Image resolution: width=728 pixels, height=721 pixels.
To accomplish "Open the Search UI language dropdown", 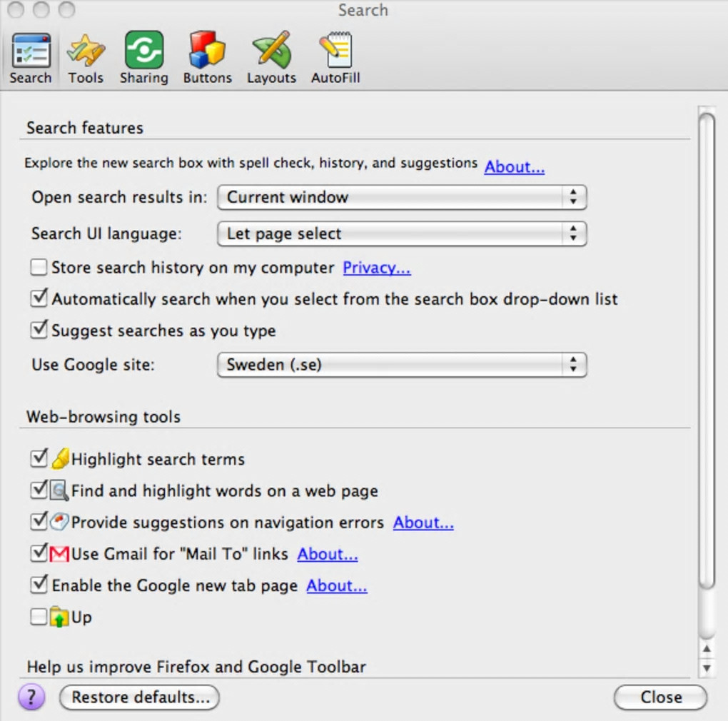I will point(402,233).
